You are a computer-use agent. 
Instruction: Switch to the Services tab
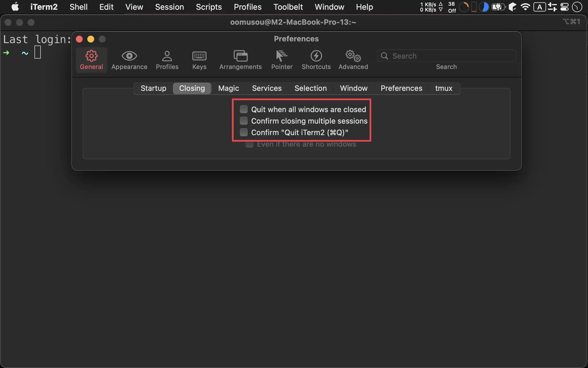tap(267, 88)
